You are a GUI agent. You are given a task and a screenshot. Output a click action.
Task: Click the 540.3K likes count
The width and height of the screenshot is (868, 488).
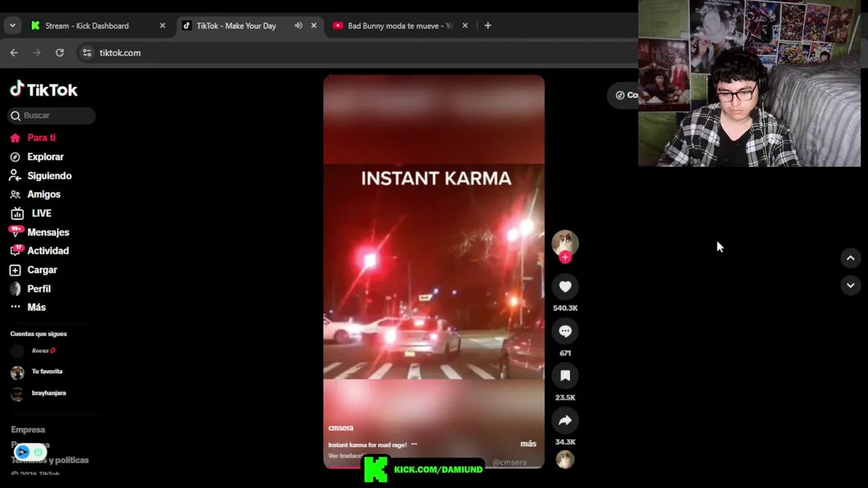[x=565, y=308]
